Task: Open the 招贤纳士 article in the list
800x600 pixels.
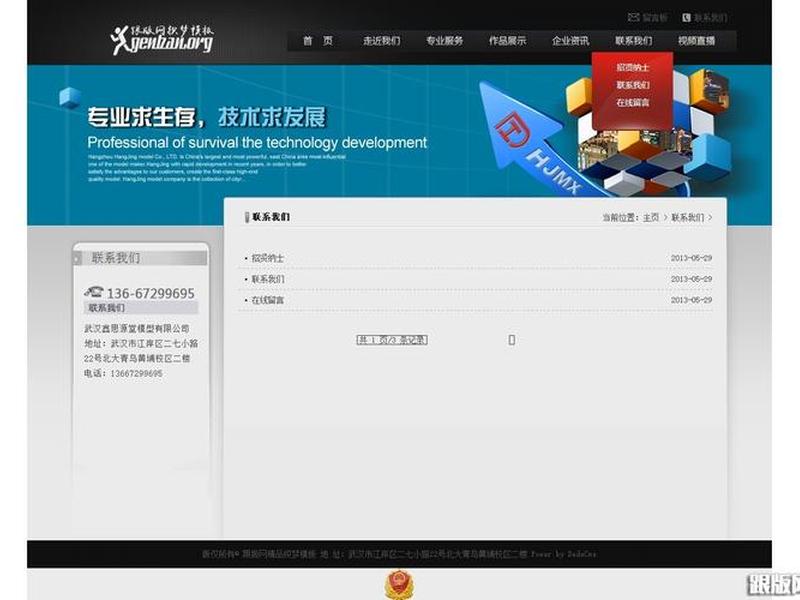Action: click(267, 258)
